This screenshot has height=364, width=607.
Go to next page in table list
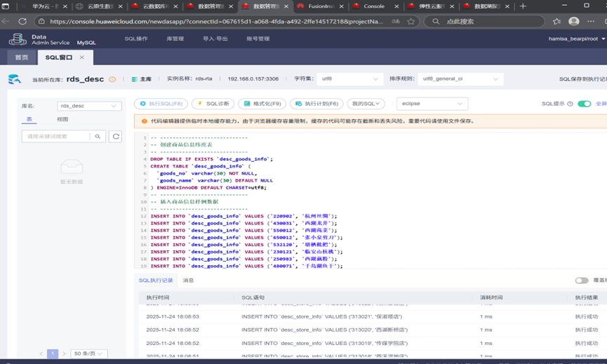tap(64, 353)
